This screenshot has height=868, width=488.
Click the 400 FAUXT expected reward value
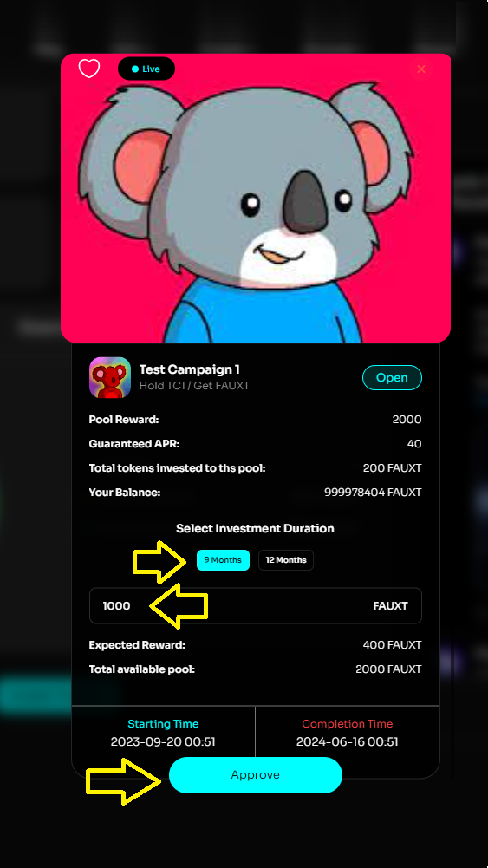[393, 645]
